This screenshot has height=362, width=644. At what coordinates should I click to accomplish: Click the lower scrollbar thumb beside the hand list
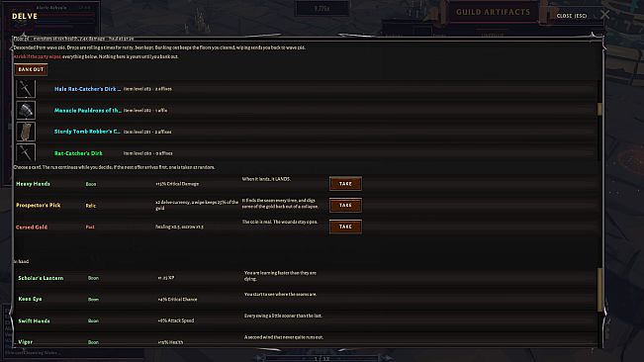599,290
